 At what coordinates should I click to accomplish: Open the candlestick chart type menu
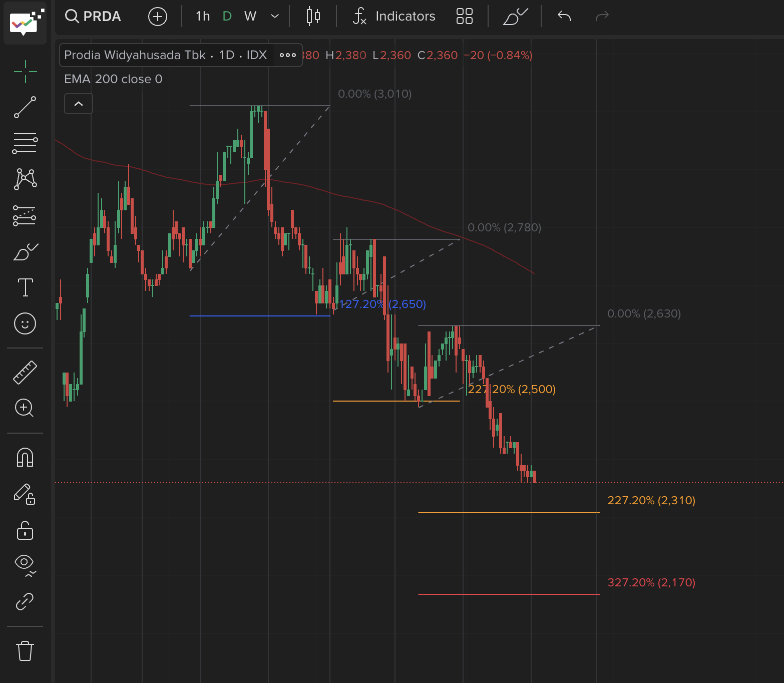(x=313, y=16)
